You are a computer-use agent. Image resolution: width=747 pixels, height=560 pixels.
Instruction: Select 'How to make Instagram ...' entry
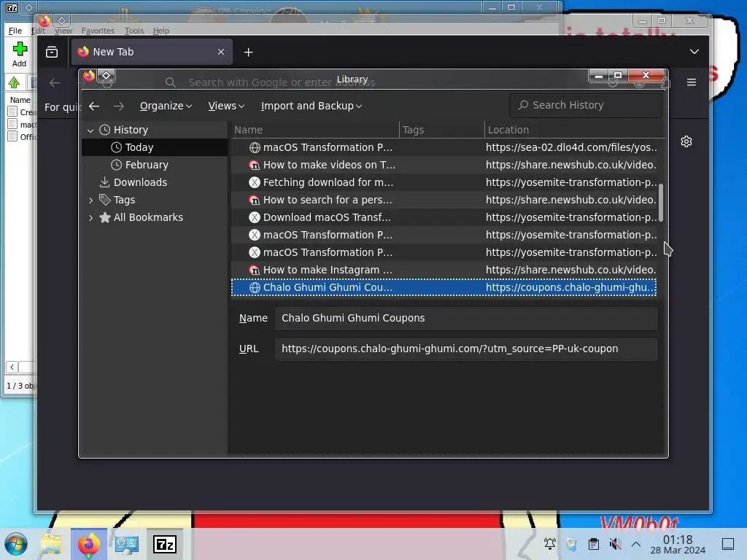[x=444, y=270]
